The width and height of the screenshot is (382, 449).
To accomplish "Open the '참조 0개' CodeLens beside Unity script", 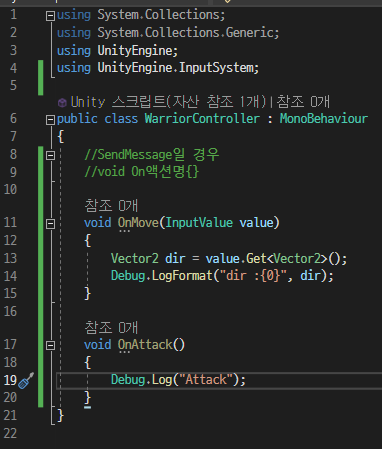I will (303, 102).
